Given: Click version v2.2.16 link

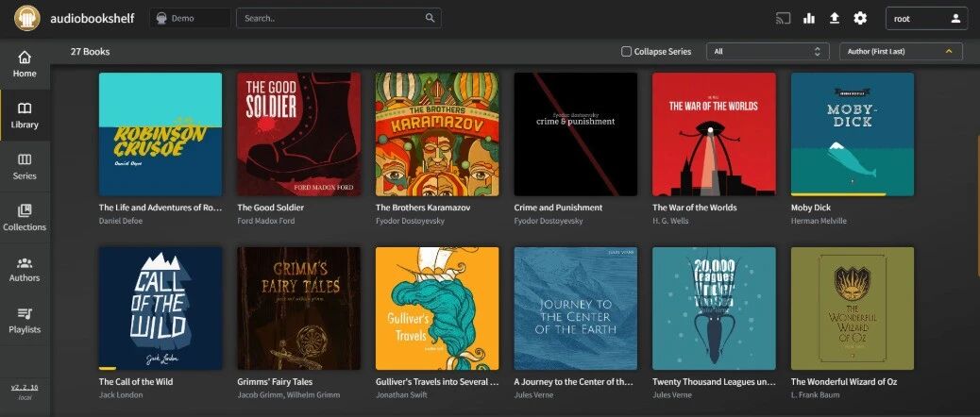Looking at the screenshot, I should pyautogui.click(x=25, y=387).
